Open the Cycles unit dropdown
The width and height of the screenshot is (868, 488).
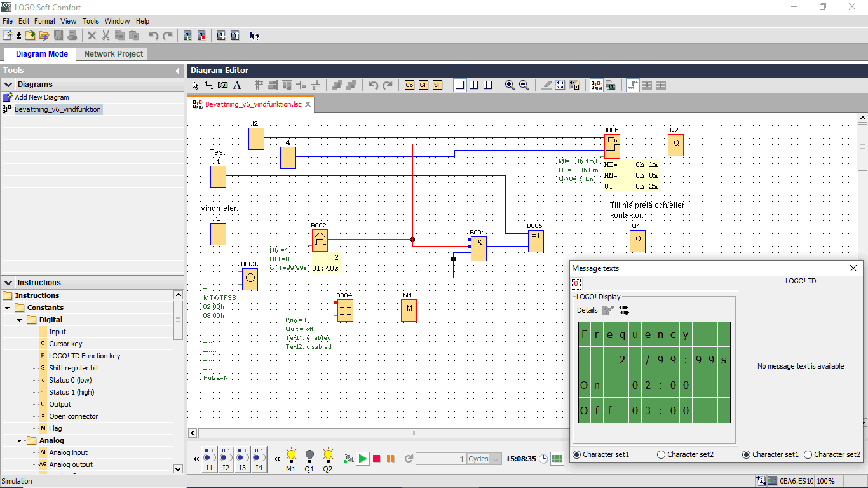point(495,459)
